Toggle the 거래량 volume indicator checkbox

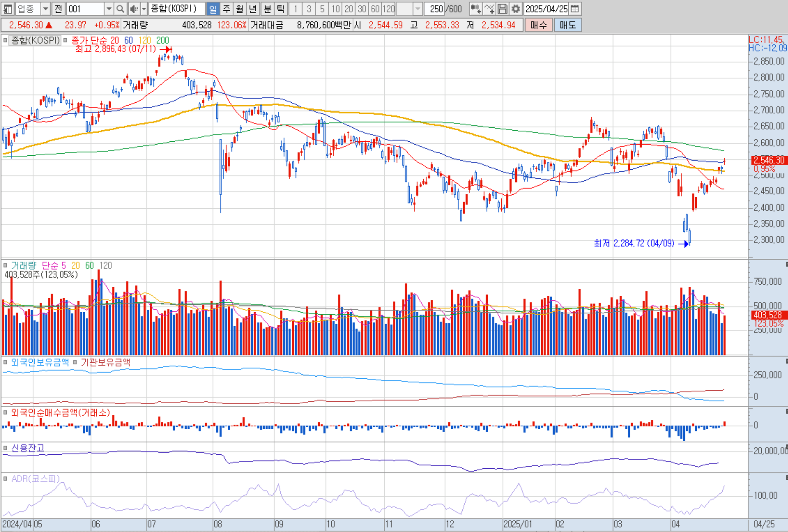pyautogui.click(x=5, y=265)
